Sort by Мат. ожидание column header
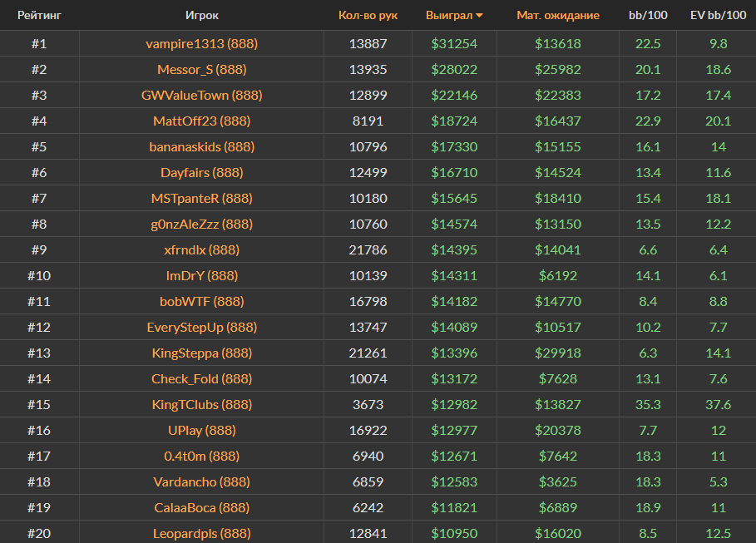 pyautogui.click(x=557, y=15)
